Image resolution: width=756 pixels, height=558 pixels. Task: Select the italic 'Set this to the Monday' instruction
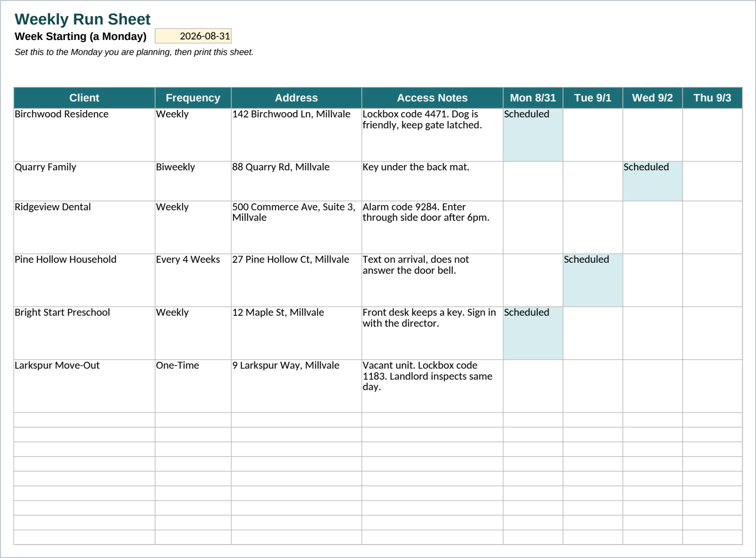[134, 52]
